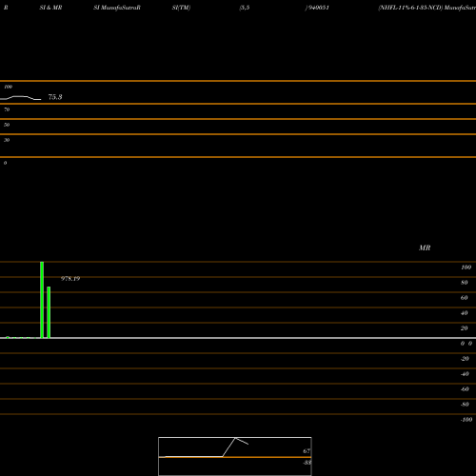Click the 0 label on the RSI axis

5,163
